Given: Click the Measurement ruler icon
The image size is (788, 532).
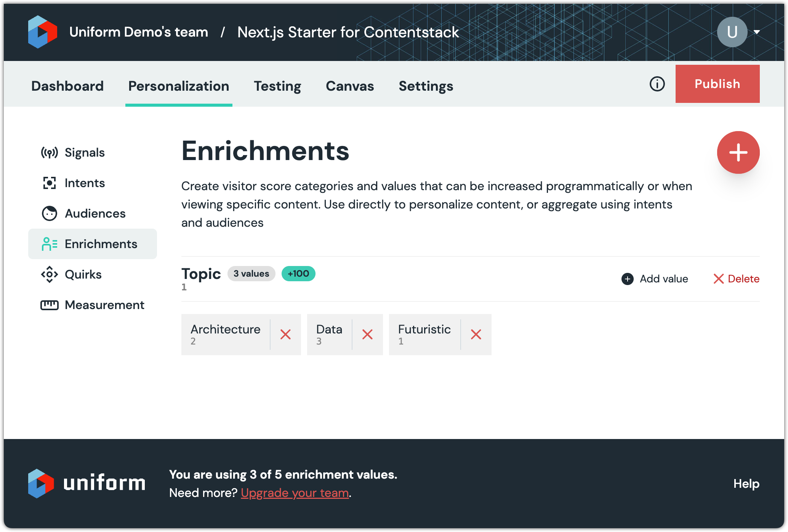Looking at the screenshot, I should tap(50, 305).
